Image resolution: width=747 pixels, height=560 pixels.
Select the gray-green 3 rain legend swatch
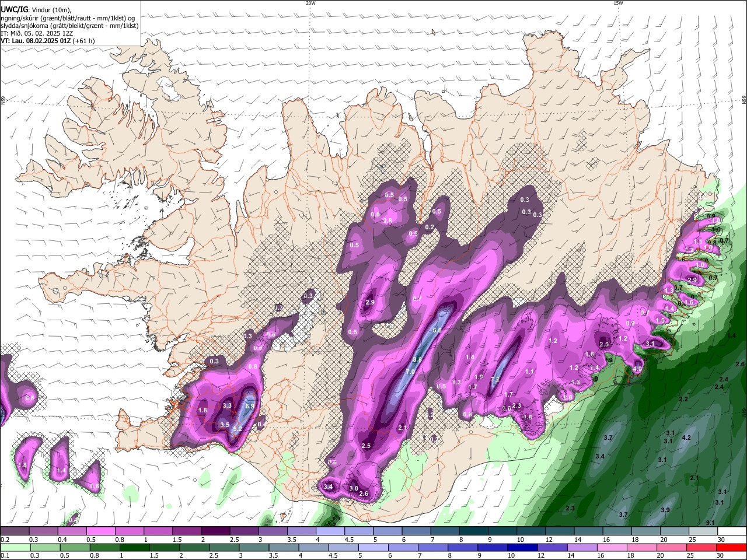click(x=254, y=547)
